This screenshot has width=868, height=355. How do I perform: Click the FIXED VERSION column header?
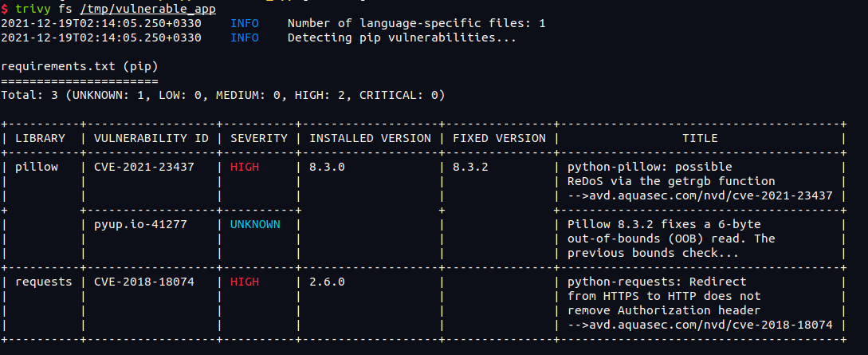point(499,138)
